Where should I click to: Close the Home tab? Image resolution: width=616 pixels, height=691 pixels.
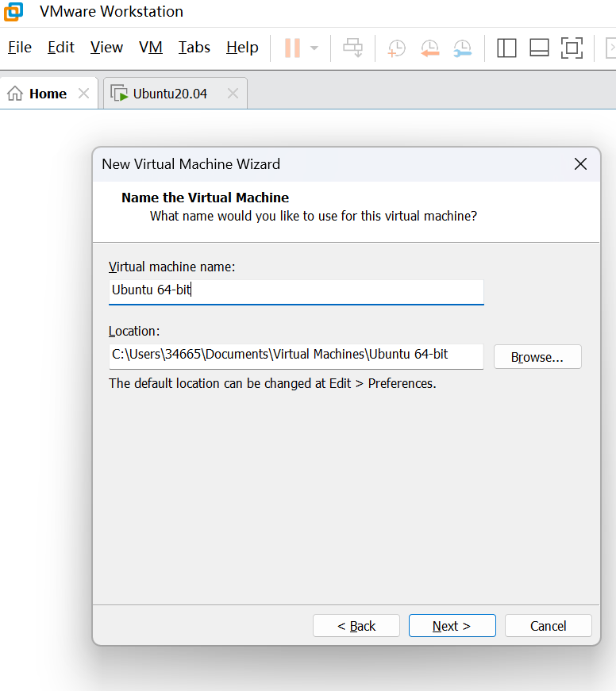[83, 94]
